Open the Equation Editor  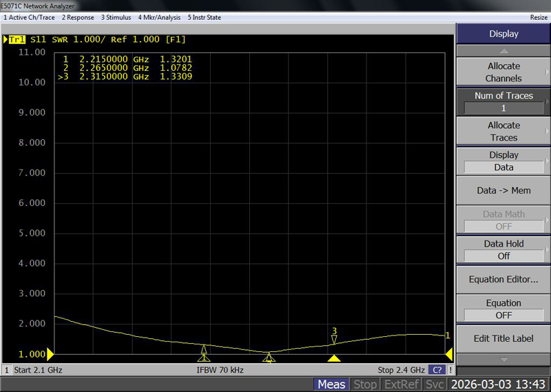(503, 279)
